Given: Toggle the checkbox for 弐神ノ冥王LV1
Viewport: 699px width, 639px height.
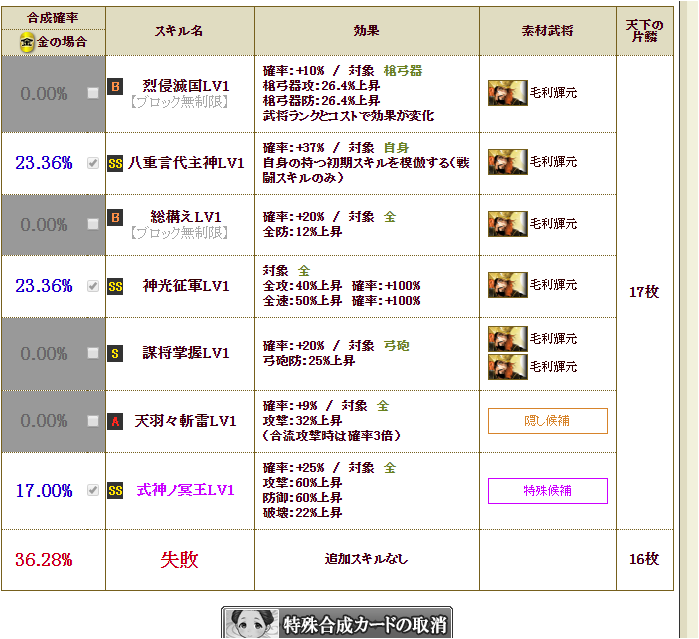Looking at the screenshot, I should [x=93, y=490].
